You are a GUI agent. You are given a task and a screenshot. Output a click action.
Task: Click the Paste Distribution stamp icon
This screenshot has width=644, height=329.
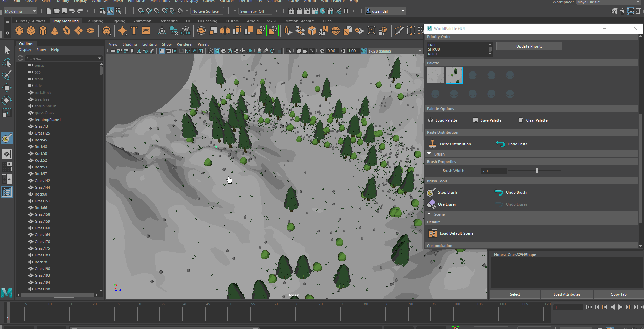(432, 144)
